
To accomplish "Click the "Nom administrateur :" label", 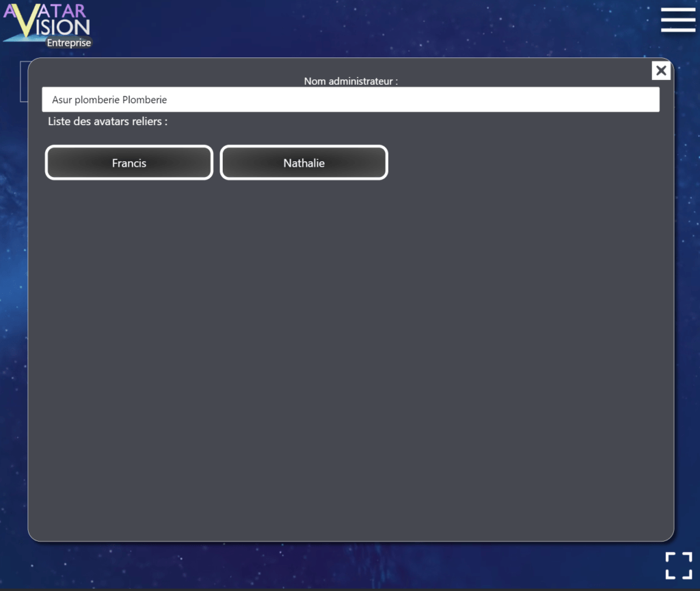I will point(351,81).
